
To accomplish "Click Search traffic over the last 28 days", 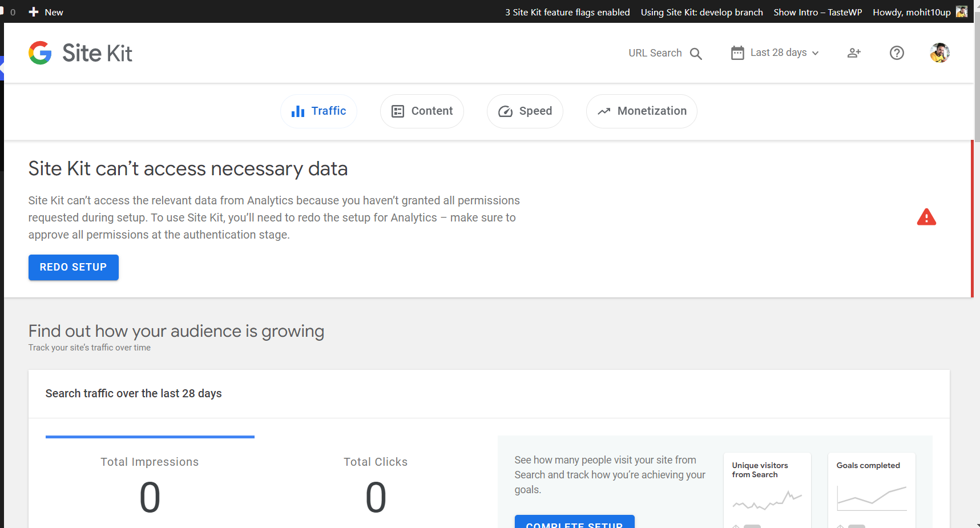I will [x=134, y=393].
